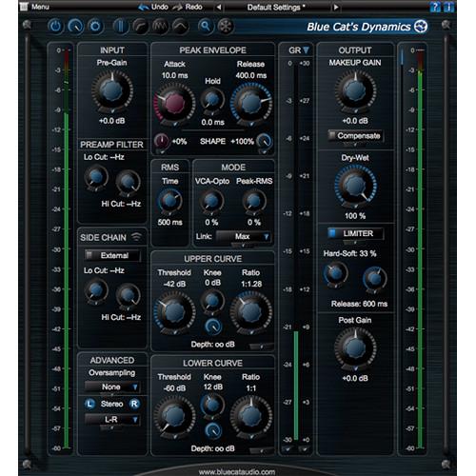Click the Pre-Gain knob

(x=112, y=90)
